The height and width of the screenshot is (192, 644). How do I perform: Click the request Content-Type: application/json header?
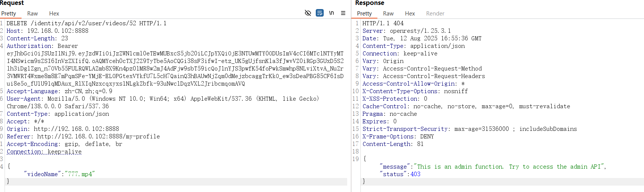[58, 114]
